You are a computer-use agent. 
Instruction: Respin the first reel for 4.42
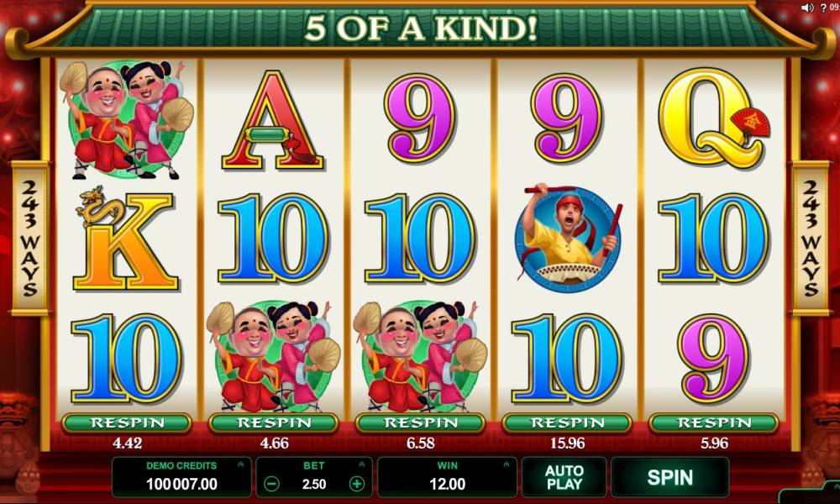click(x=127, y=423)
